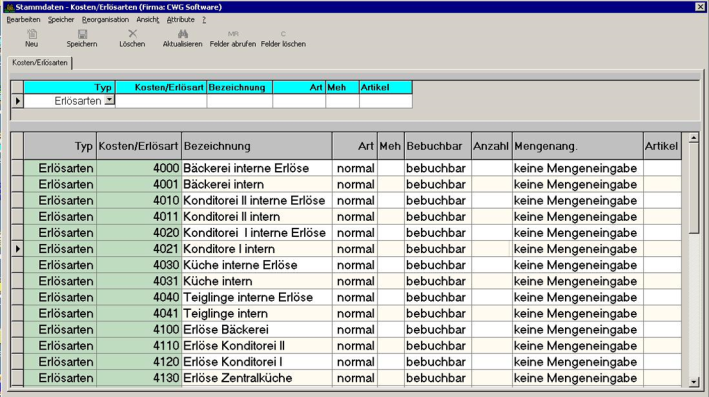
Task: Click the Mengenang. column header
Action: pos(577,146)
